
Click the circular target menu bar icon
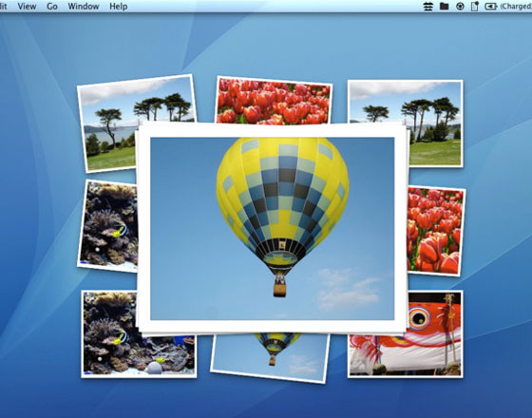(460, 6)
